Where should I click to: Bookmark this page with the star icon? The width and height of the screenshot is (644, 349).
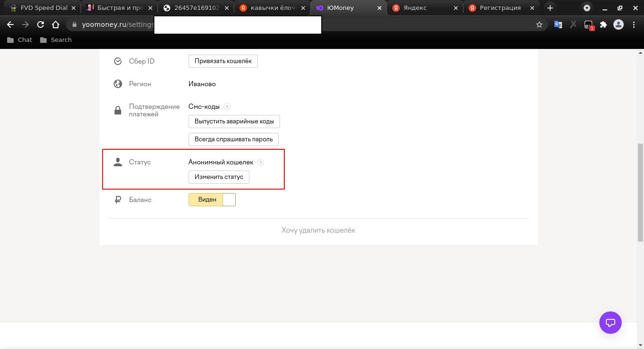pyautogui.click(x=539, y=24)
